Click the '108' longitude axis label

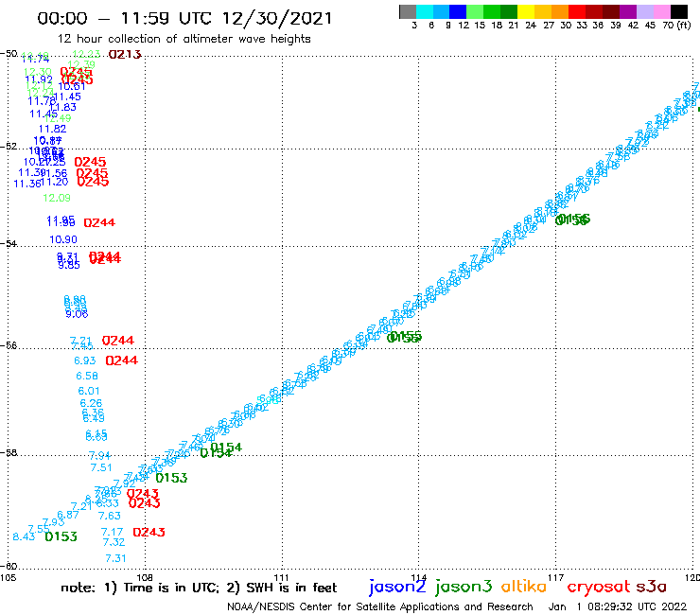coord(145,577)
